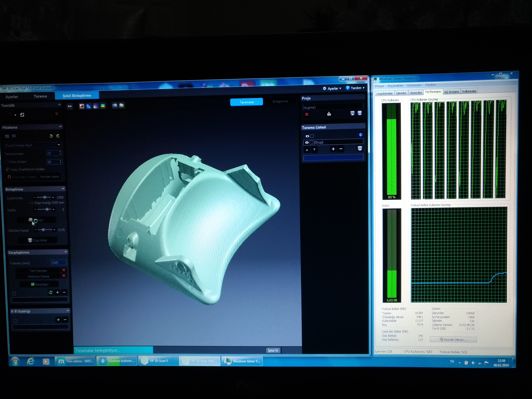This screenshot has height=399, width=532.
Task: Clear Referans Nesne with its red X
Action: [x=64, y=276]
